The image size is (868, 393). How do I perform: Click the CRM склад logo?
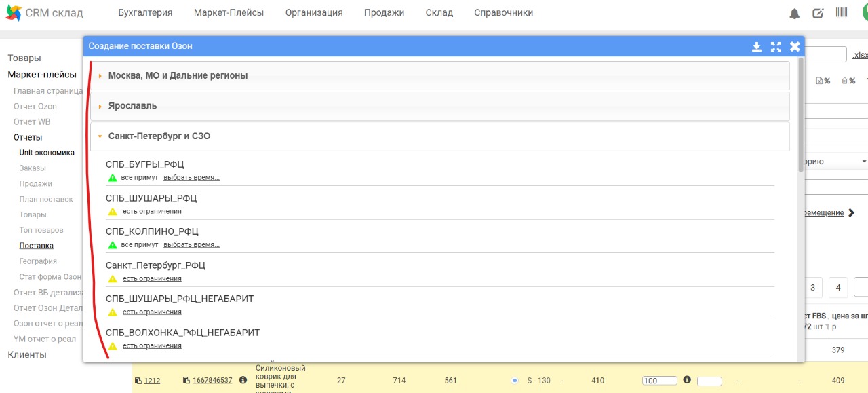[45, 13]
